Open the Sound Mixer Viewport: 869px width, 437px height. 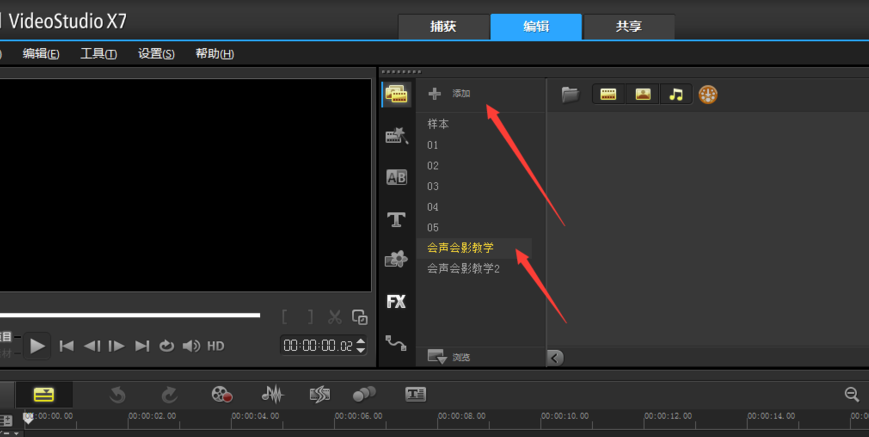click(272, 394)
